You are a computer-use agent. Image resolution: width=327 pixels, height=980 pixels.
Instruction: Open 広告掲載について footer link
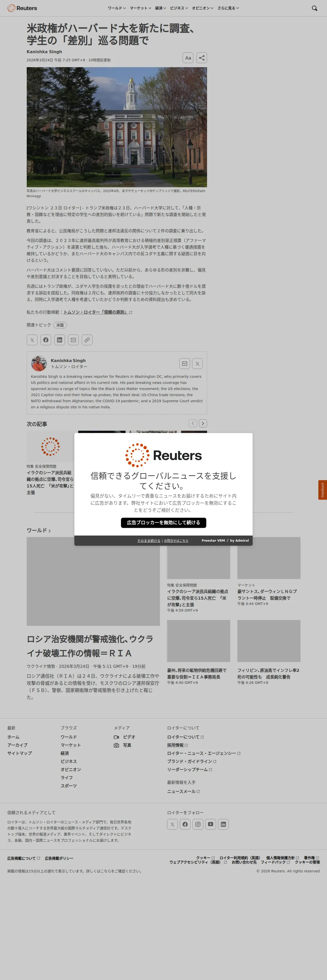pyautogui.click(x=24, y=858)
